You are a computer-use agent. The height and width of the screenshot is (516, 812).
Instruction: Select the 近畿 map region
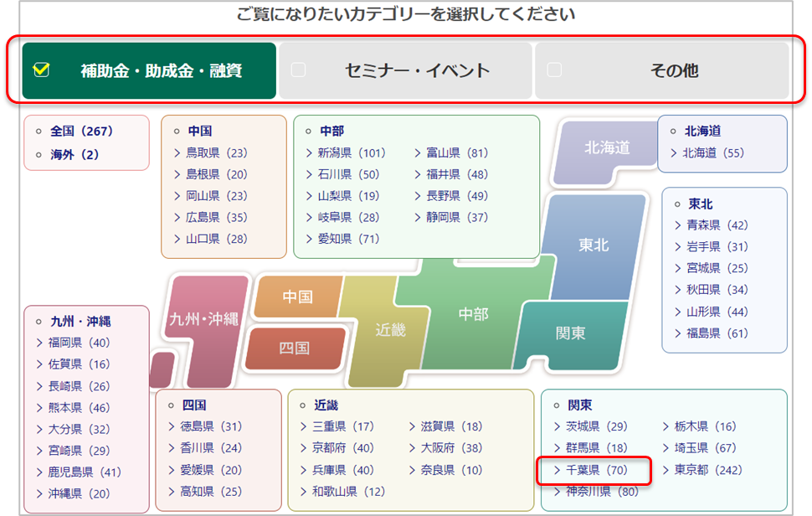point(390,330)
